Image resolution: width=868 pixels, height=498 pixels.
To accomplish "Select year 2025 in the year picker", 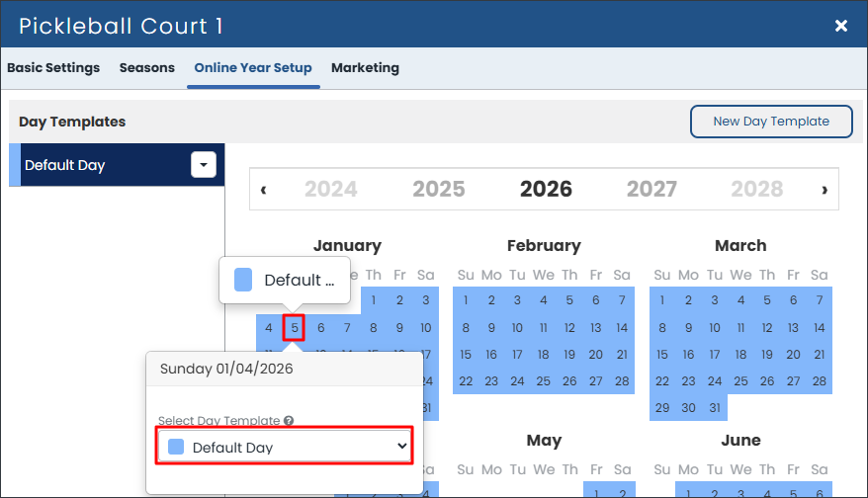I will [438, 190].
